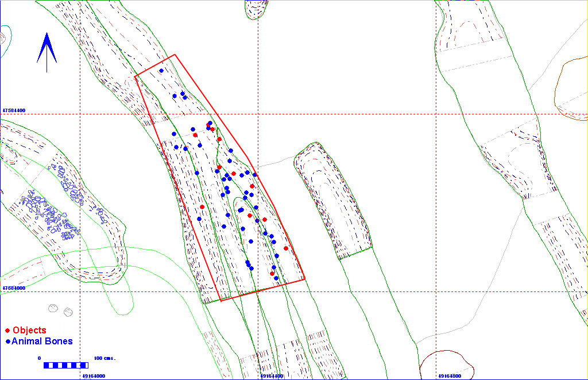Click the blue and white scale bar
This screenshot has height=380, width=588.
tap(66, 366)
